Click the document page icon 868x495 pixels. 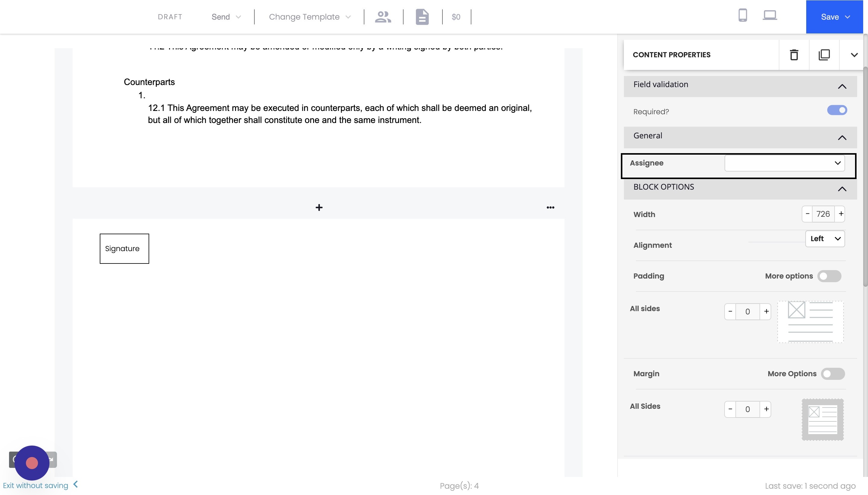[422, 17]
